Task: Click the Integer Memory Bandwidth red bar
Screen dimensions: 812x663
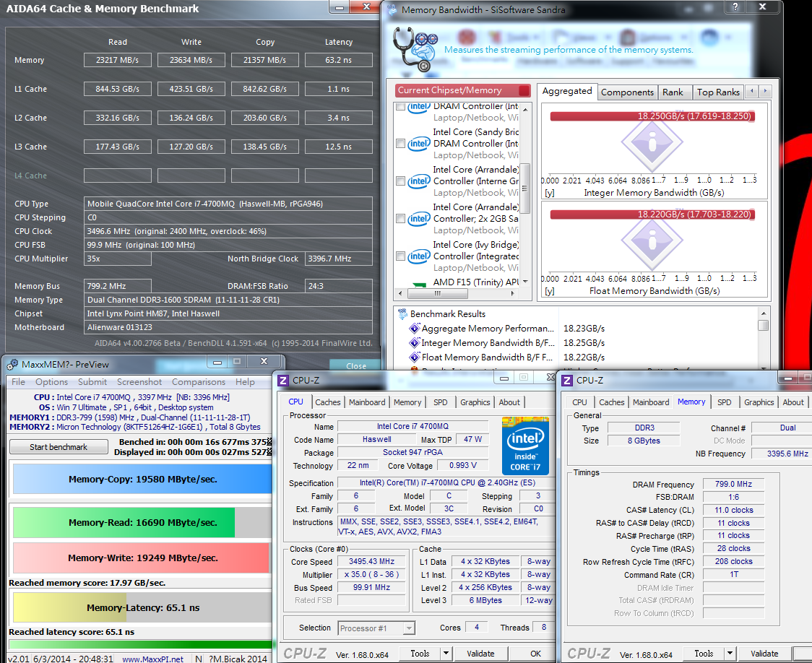Action: 652,116
